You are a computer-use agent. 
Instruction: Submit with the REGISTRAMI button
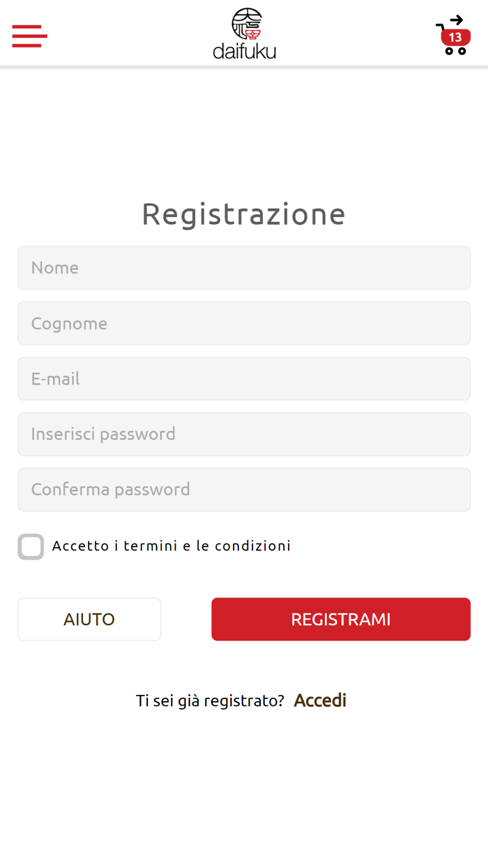340,619
